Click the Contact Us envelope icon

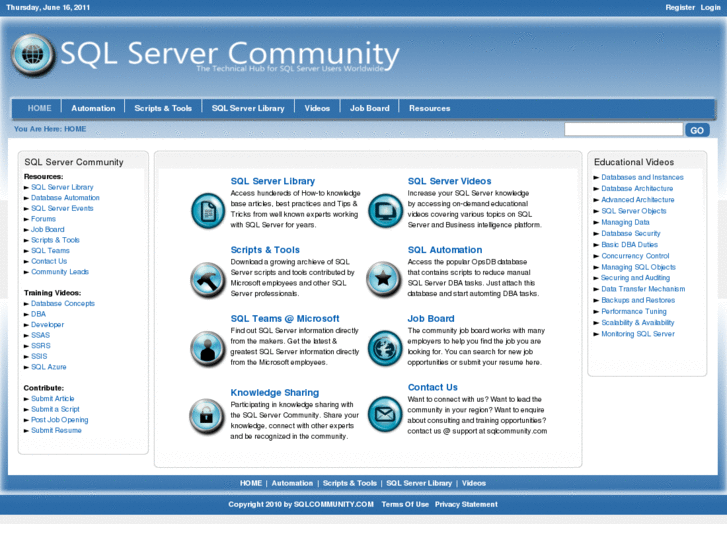click(384, 415)
